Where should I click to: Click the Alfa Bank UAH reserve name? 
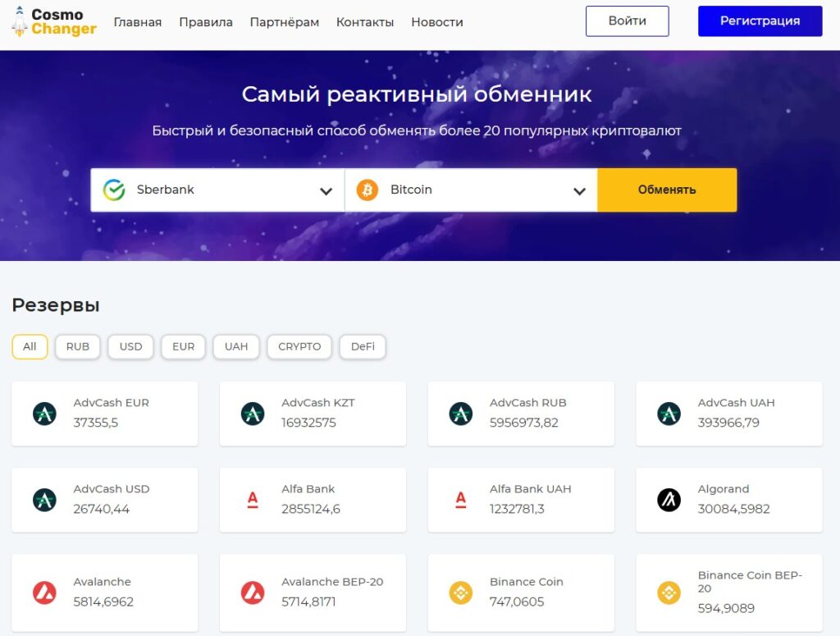tap(531, 489)
